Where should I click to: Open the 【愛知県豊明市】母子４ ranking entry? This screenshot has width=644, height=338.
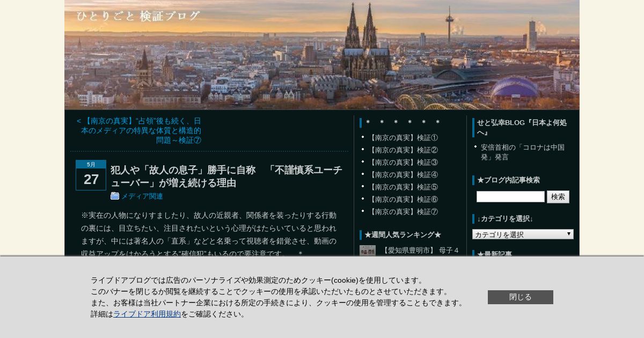click(x=420, y=250)
